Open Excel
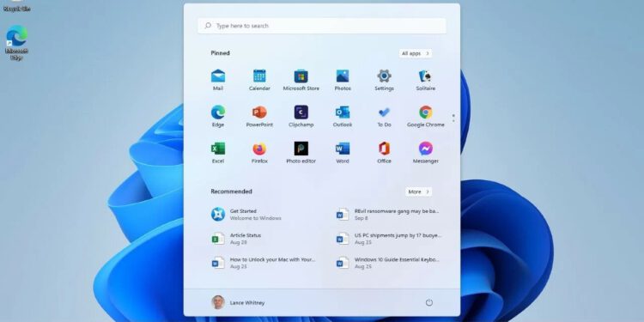This screenshot has width=644, height=322. tap(218, 153)
